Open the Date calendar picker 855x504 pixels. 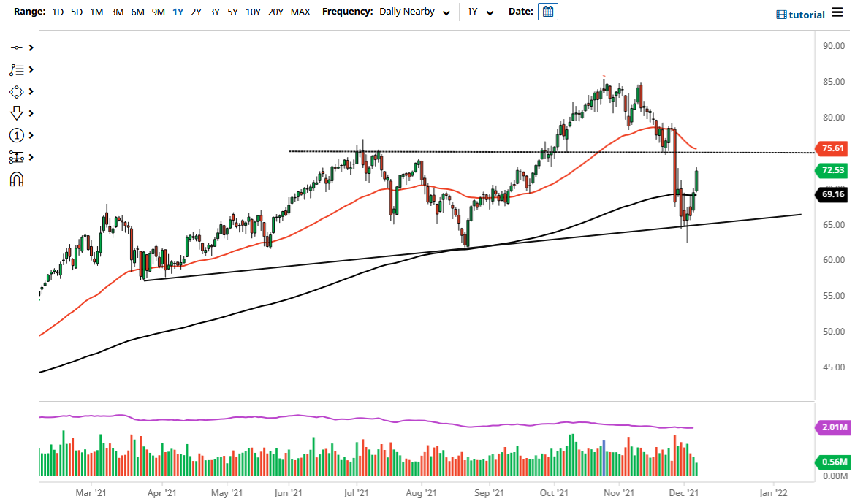[547, 11]
